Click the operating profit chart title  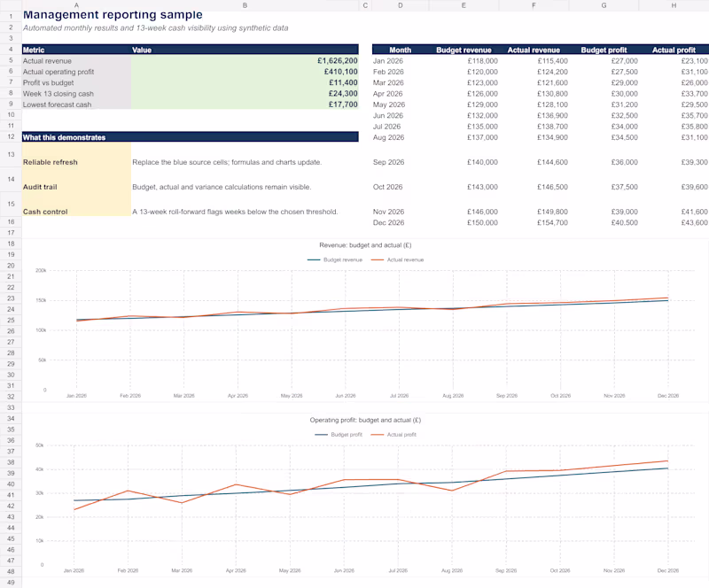[x=365, y=420]
